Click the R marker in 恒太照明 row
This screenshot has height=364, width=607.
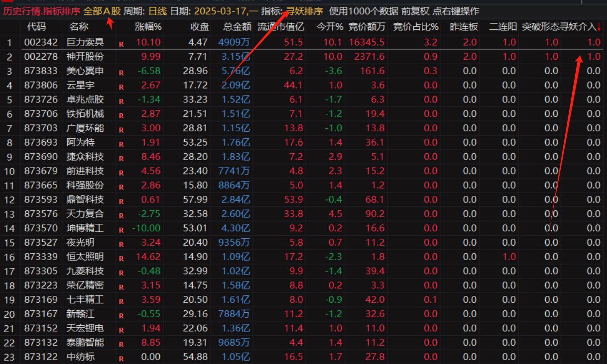[121, 259]
